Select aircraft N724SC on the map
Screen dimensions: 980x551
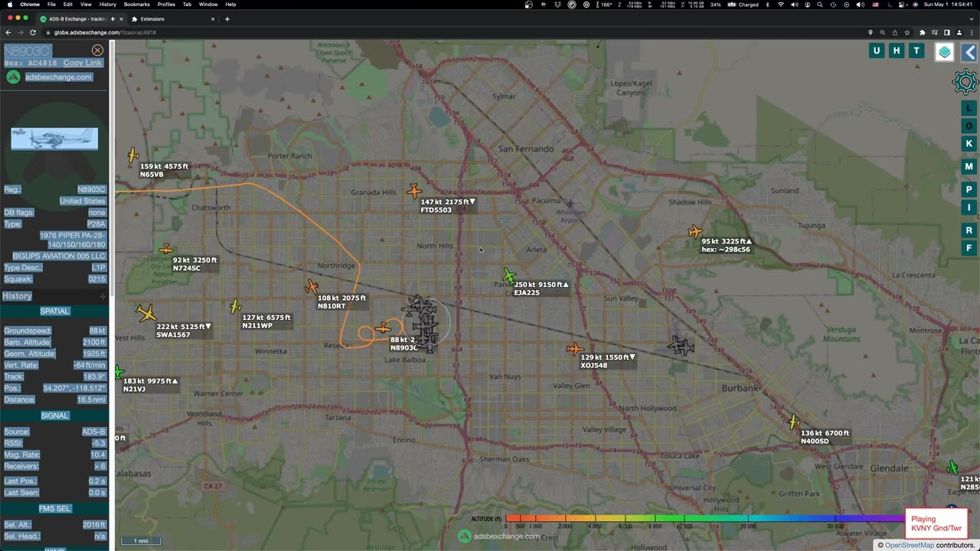pyautogui.click(x=166, y=249)
